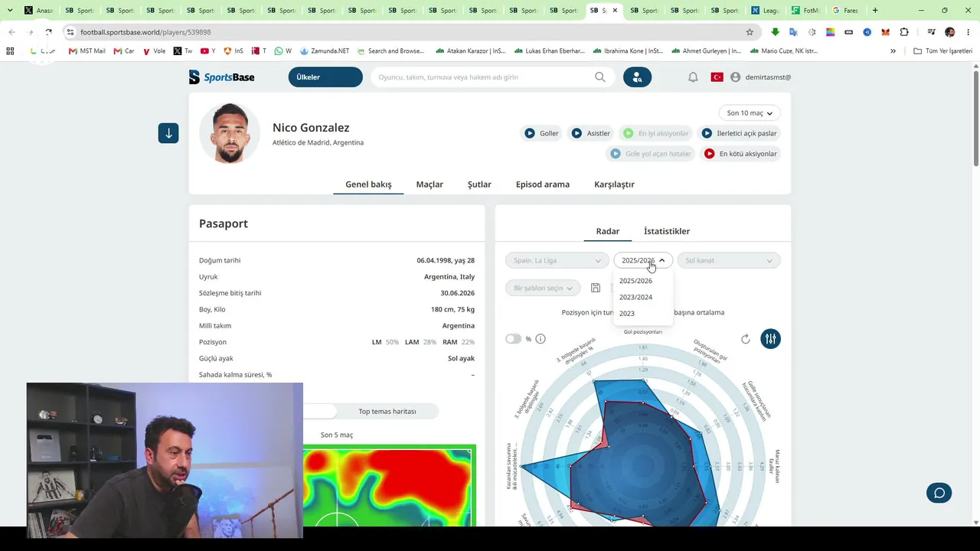Bookmark this page with the star icon
Screen dimensions: 980x551
tap(750, 32)
